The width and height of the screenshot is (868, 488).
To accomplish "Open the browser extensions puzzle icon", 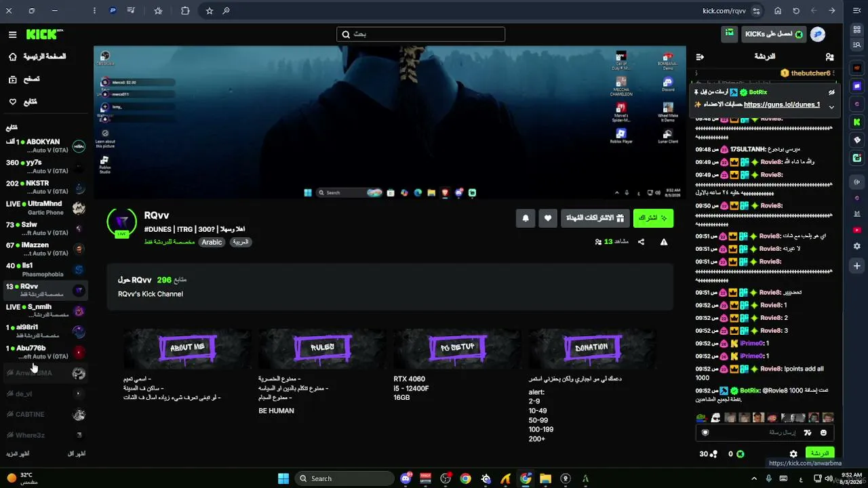I will tap(185, 11).
